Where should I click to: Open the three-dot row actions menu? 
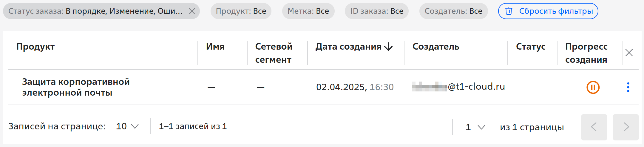click(628, 87)
